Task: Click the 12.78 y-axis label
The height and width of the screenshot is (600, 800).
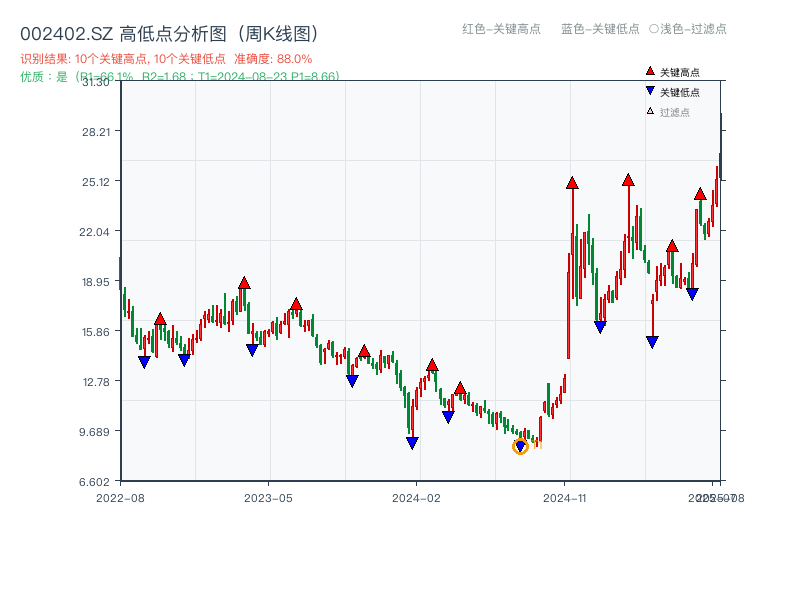Action: (x=96, y=382)
